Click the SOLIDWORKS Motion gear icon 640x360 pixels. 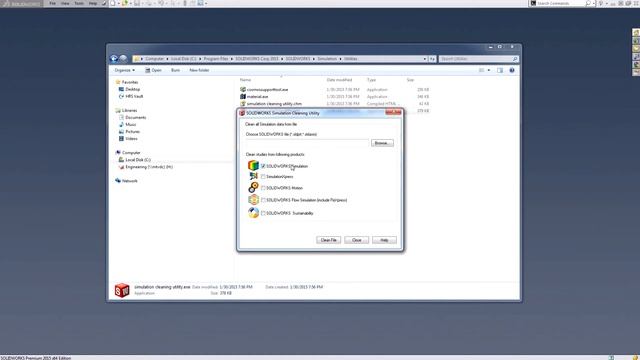253,187
